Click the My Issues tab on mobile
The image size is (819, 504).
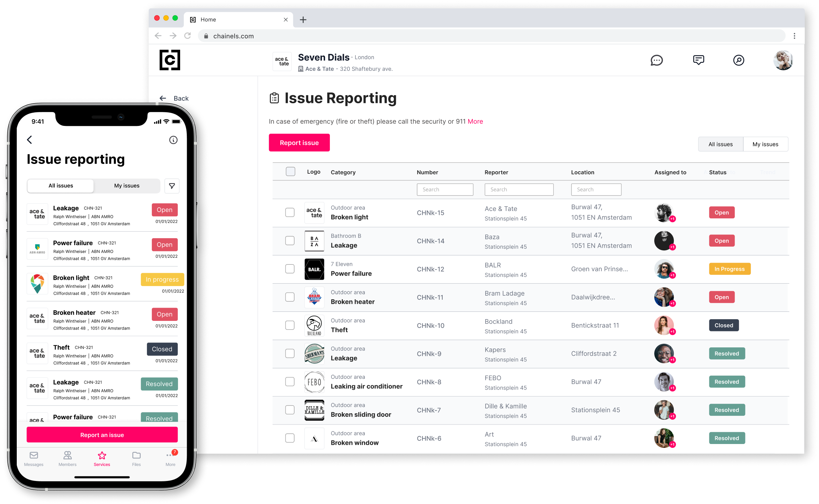(126, 185)
